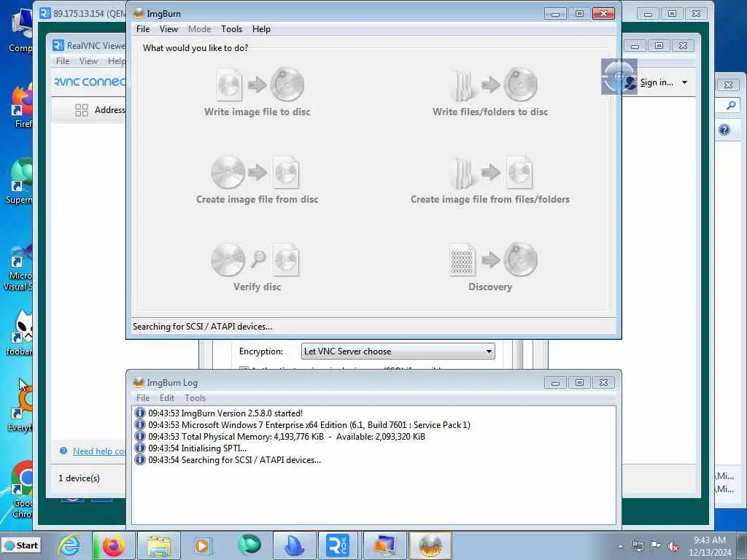Click 1 device(s) status text

(x=79, y=478)
